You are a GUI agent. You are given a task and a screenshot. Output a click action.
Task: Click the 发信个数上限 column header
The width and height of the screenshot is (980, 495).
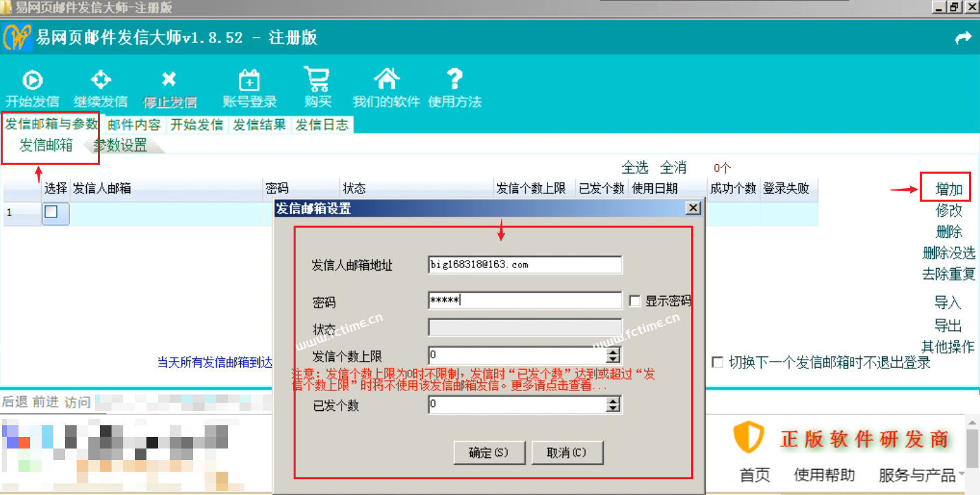click(534, 189)
